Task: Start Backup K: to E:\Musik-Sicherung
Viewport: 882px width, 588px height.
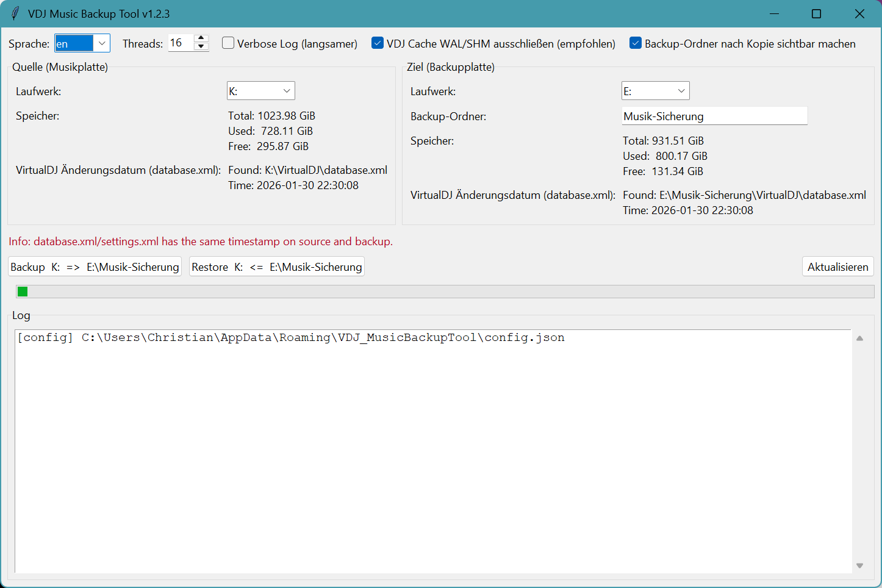Action: click(95, 267)
